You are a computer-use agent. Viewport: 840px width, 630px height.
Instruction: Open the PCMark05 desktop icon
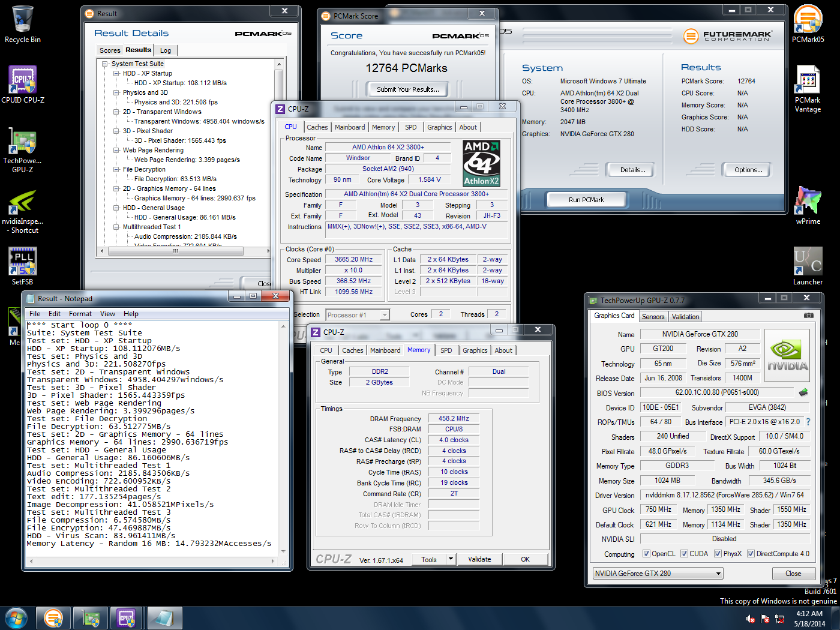coord(808,24)
